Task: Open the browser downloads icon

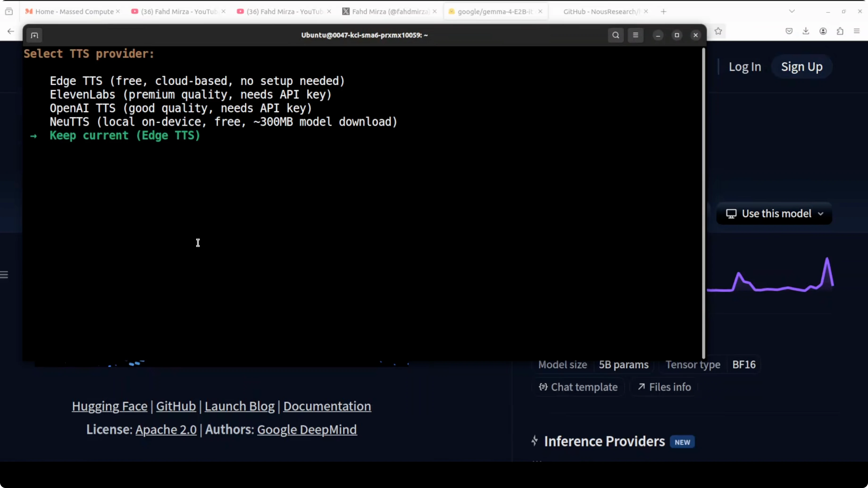Action: [806, 31]
